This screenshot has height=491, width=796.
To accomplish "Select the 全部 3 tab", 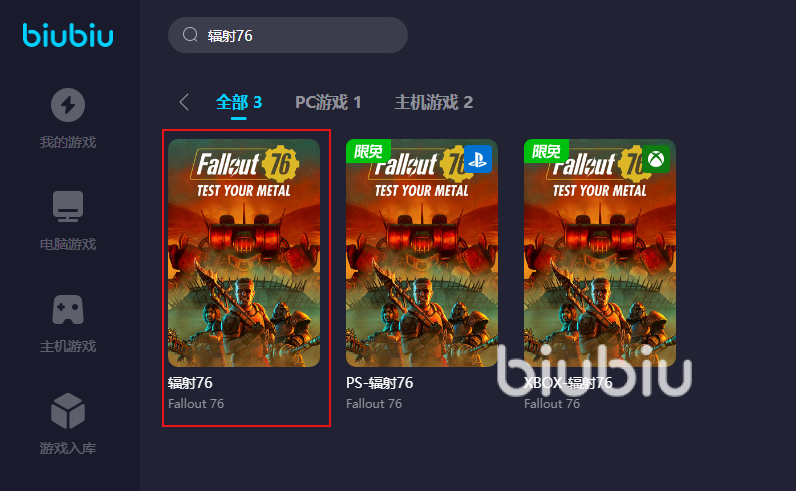I will [x=239, y=102].
